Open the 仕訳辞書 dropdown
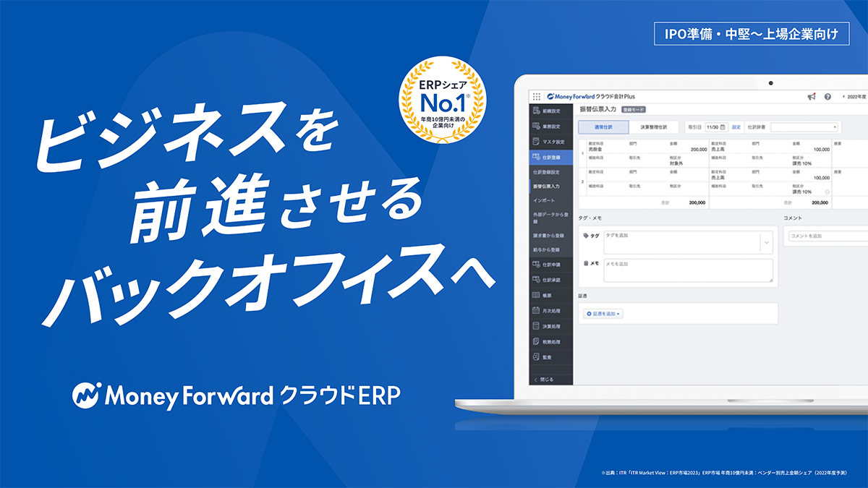868x488 pixels. [804, 127]
